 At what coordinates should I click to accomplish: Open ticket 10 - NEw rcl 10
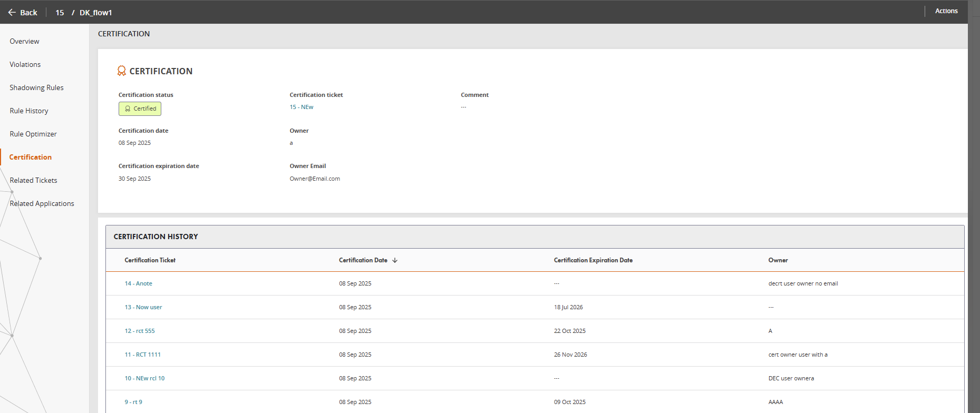(x=144, y=378)
